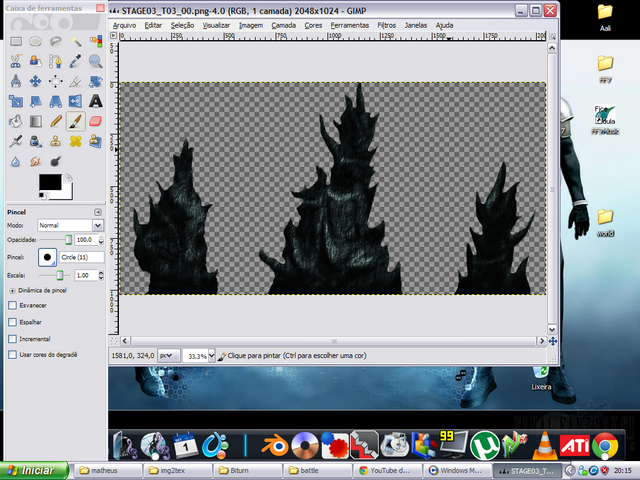Select the Shear tool

36,101
